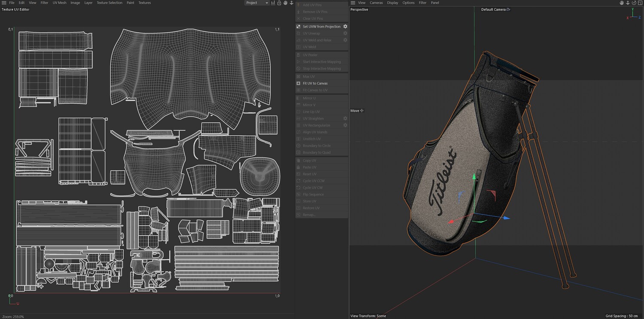The width and height of the screenshot is (644, 319).
Task: Open the Paint menu
Action: point(130,3)
